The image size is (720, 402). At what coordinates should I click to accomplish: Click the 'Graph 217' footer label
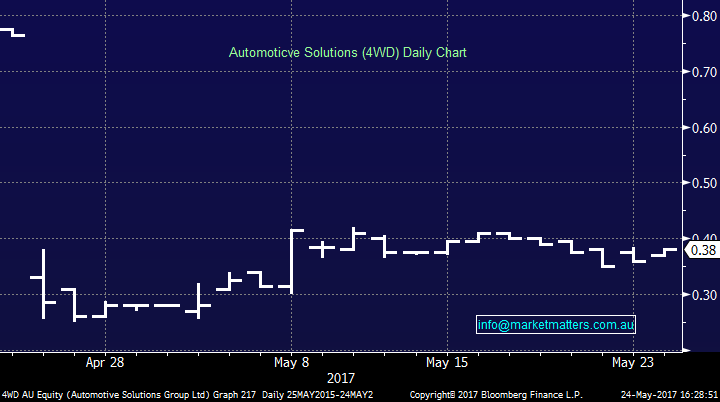coord(235,395)
